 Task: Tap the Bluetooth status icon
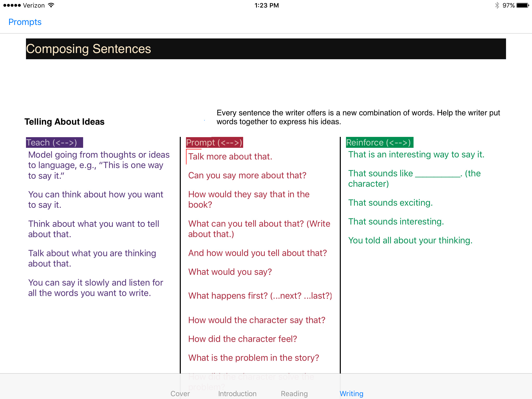[497, 5]
